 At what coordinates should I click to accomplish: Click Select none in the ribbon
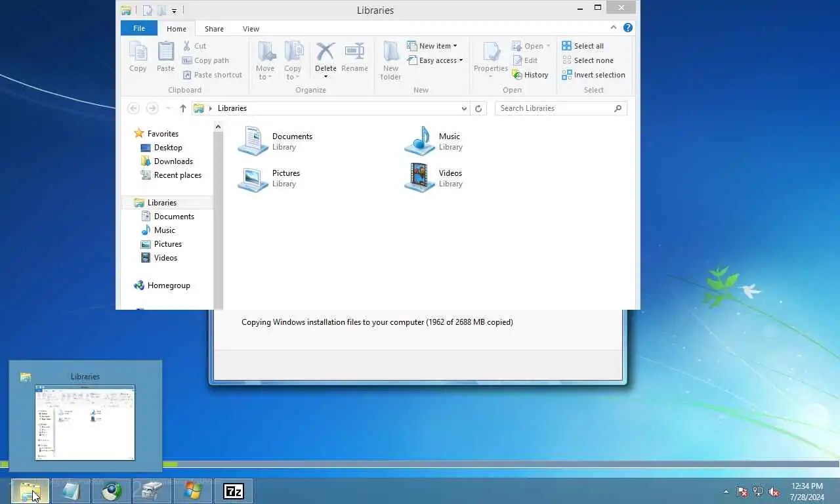(587, 60)
